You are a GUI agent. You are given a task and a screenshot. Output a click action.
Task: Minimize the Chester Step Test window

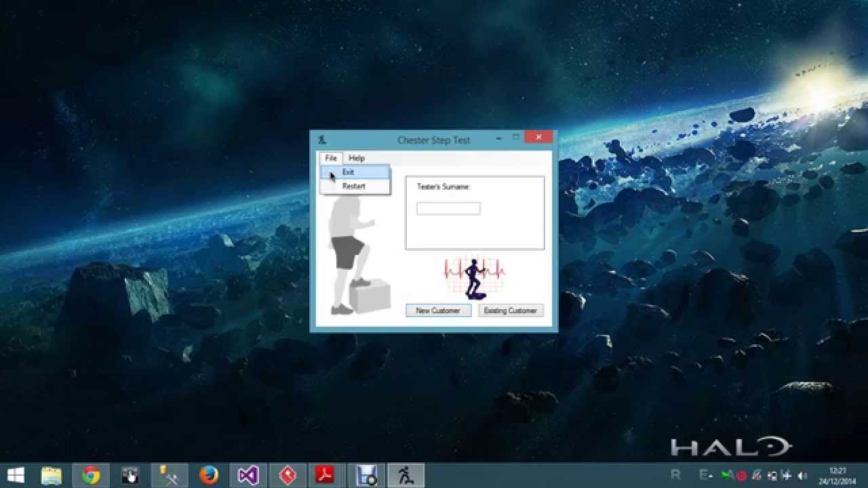[x=498, y=138]
